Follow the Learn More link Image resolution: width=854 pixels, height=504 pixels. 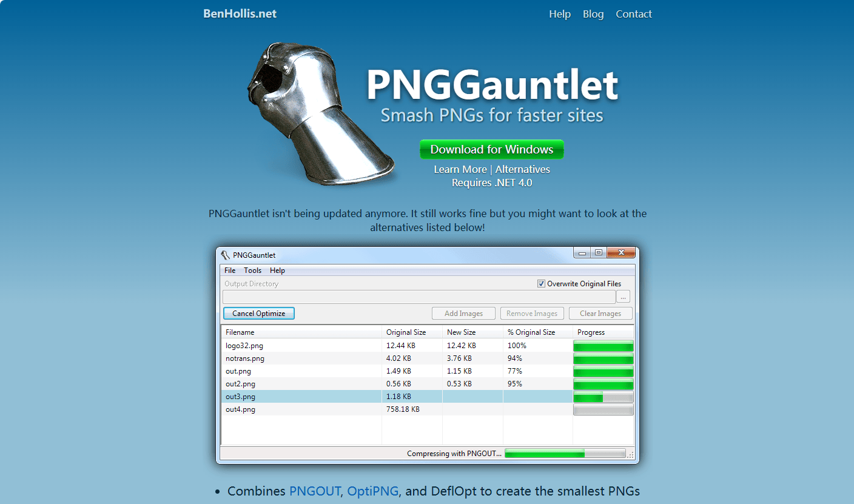pos(460,169)
